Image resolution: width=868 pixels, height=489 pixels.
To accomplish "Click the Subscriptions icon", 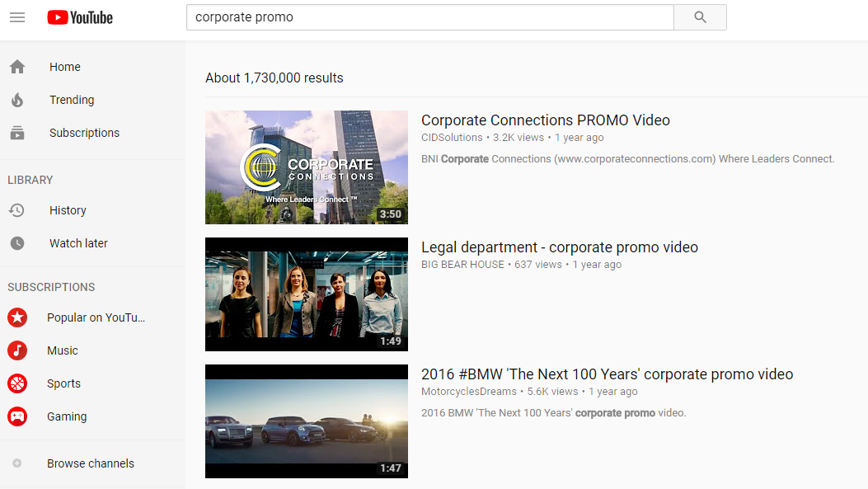I will coord(16,133).
